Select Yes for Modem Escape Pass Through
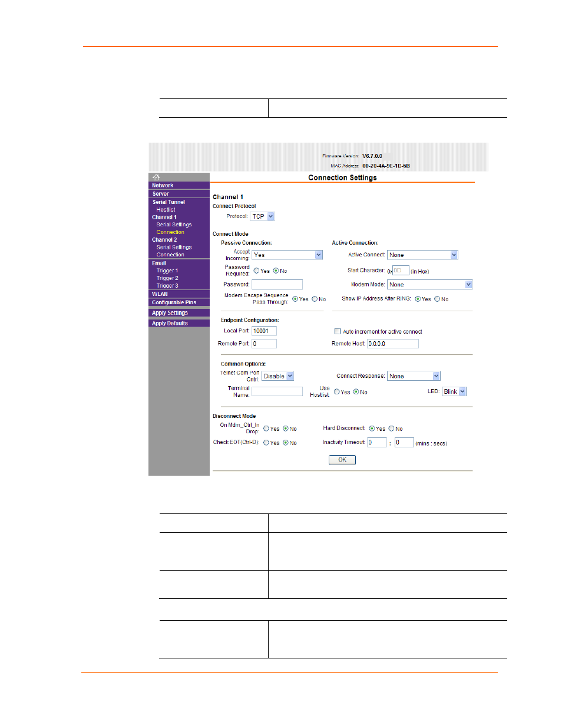This screenshot has height=728, width=562. tap(295, 299)
